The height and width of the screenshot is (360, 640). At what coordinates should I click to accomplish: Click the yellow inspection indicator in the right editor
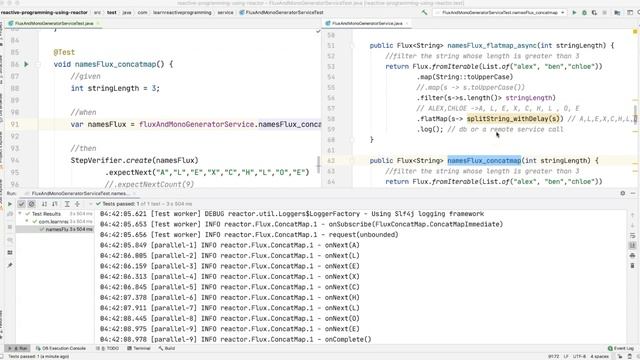click(x=635, y=31)
